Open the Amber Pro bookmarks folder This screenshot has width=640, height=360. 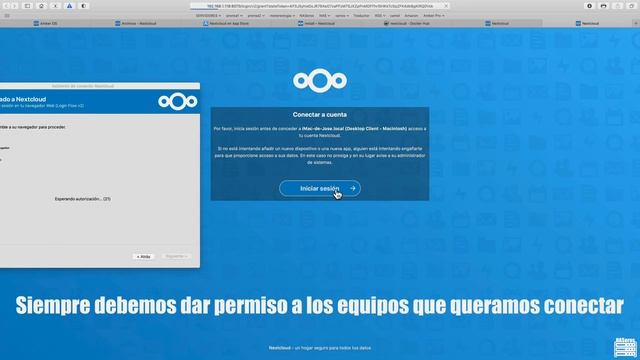click(x=434, y=16)
